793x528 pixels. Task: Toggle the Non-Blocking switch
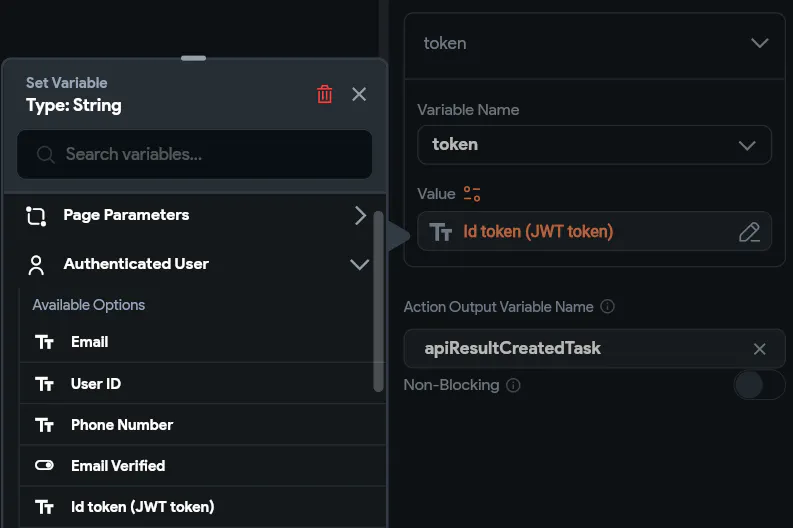pos(759,385)
